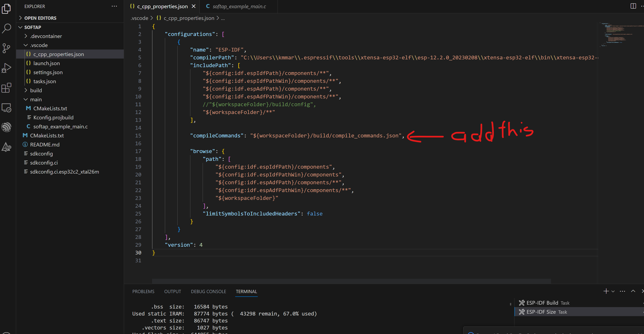Screen dimensions: 644x334
Task: Open CMakeLists.txt inside main folder
Action: tap(70, 108)
